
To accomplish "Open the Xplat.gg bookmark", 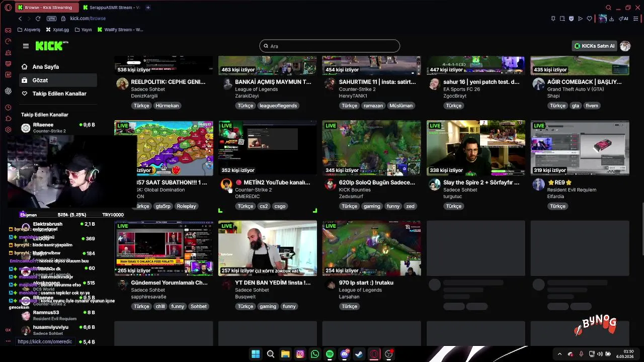I will tap(57, 30).
